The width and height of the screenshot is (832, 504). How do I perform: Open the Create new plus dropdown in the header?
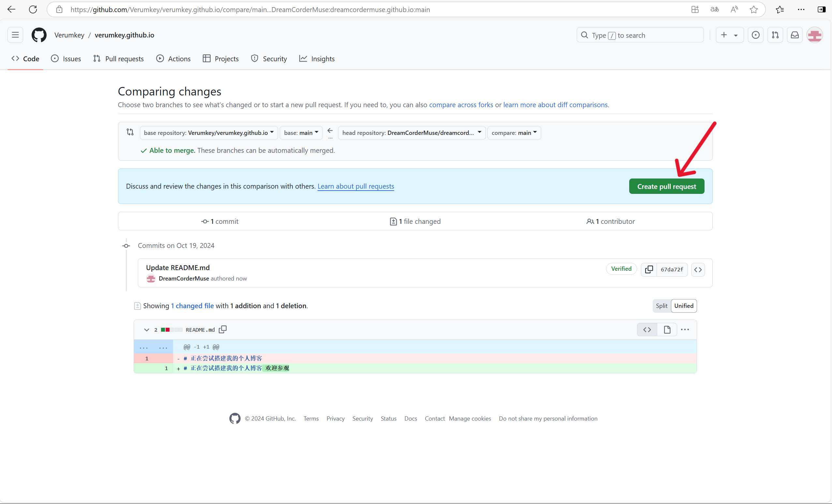(730, 35)
